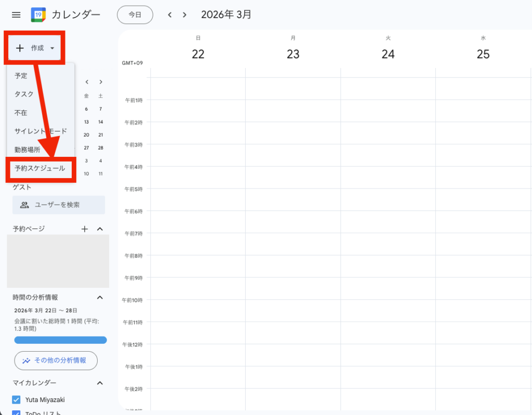The image size is (532, 415).
Task: Add a new booking page with plus icon
Action: [85, 229]
